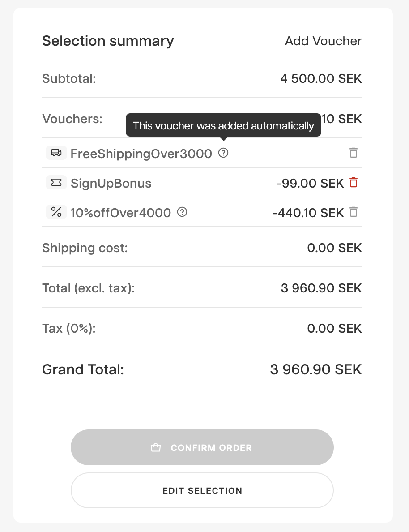The image size is (409, 532).
Task: Click the -99.00 SEK discount amount
Action: pos(310,183)
